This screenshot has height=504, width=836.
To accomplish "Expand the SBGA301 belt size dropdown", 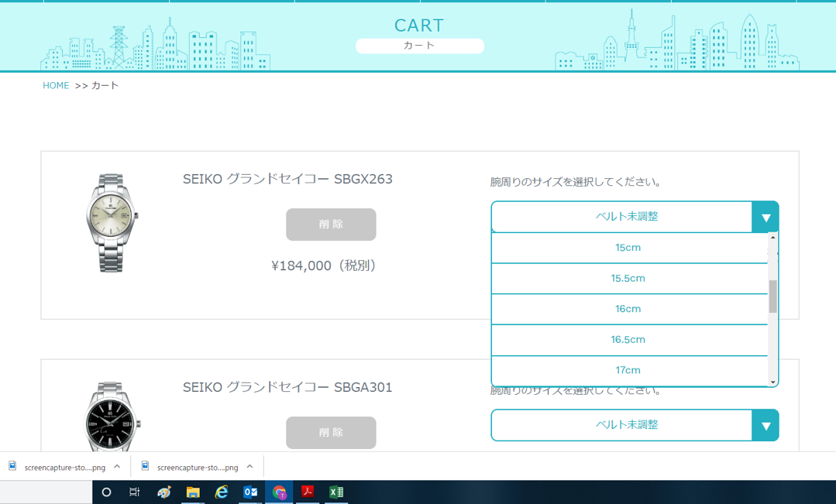I will coord(765,426).
